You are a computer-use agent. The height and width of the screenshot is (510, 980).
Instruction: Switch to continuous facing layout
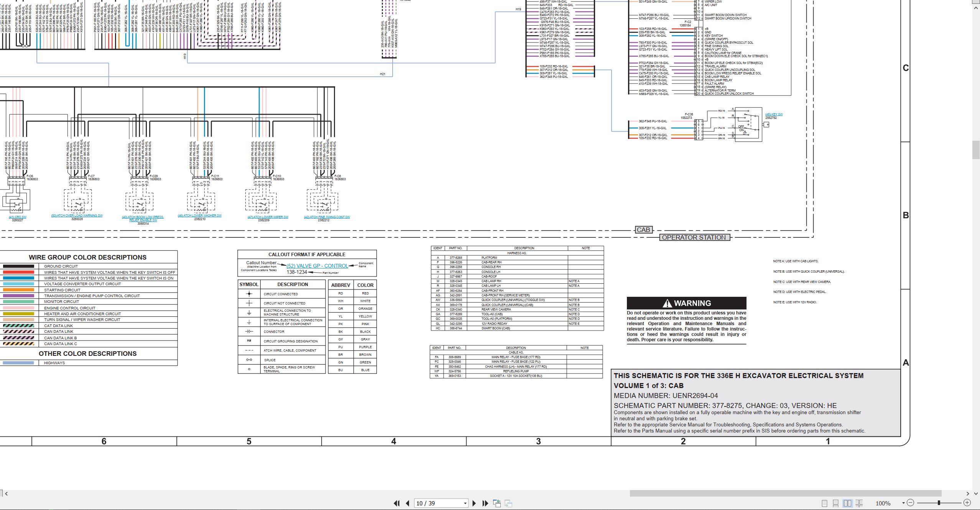click(x=859, y=503)
